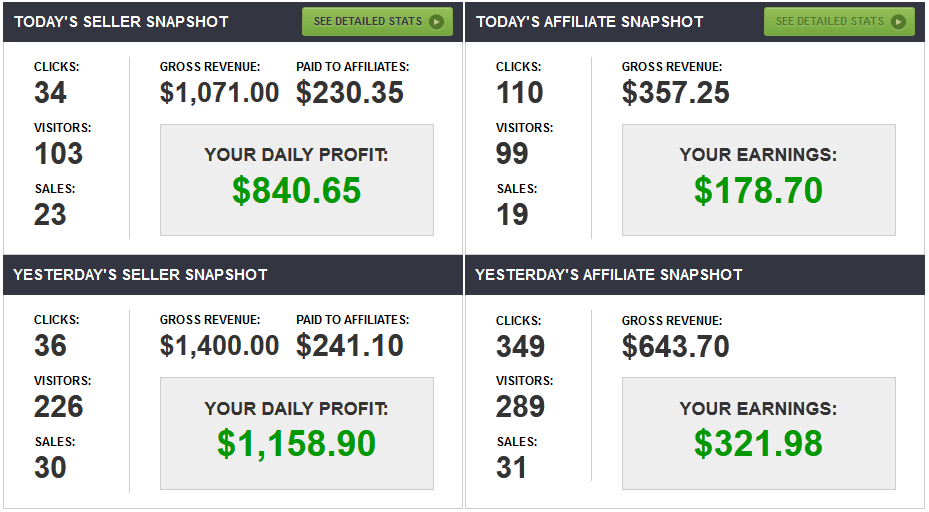Click the Yesterday's Seller Snapshot header
The image size is (929, 512).
140,274
